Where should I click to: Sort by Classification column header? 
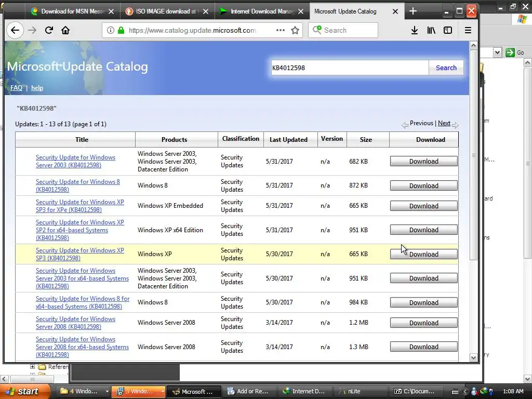pyautogui.click(x=241, y=139)
